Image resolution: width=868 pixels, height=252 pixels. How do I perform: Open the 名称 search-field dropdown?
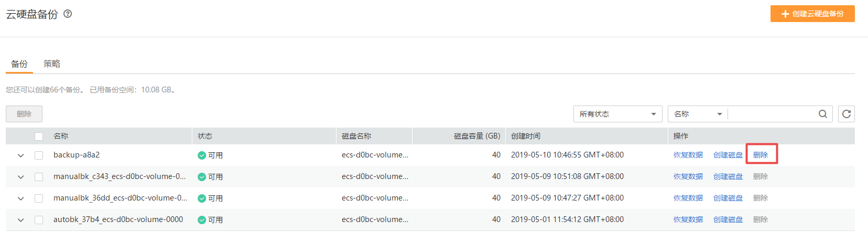point(698,114)
